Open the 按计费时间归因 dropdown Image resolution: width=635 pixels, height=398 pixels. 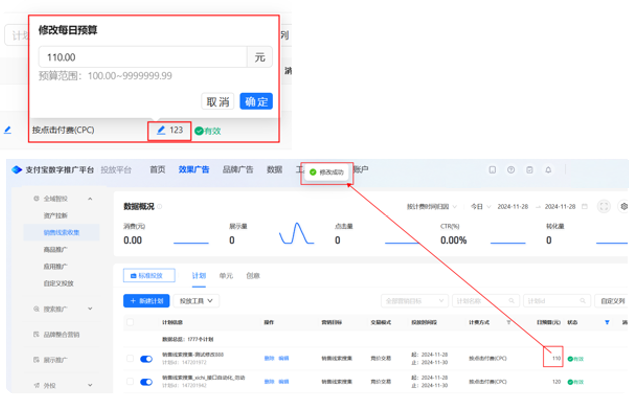click(431, 206)
